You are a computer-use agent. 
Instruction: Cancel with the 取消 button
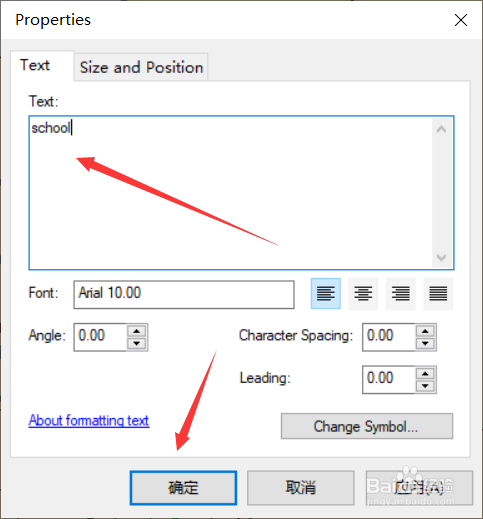click(301, 488)
